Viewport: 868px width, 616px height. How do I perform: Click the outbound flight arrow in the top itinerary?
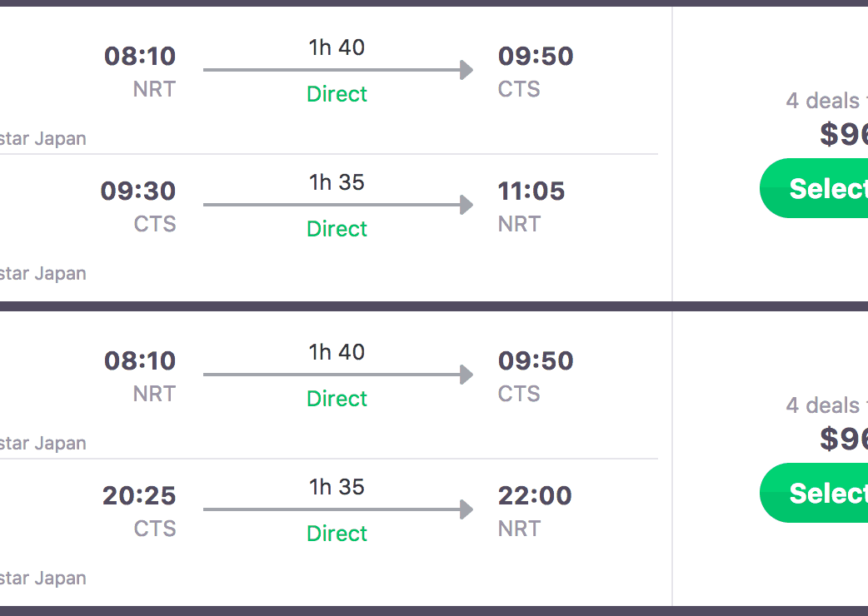click(337, 70)
